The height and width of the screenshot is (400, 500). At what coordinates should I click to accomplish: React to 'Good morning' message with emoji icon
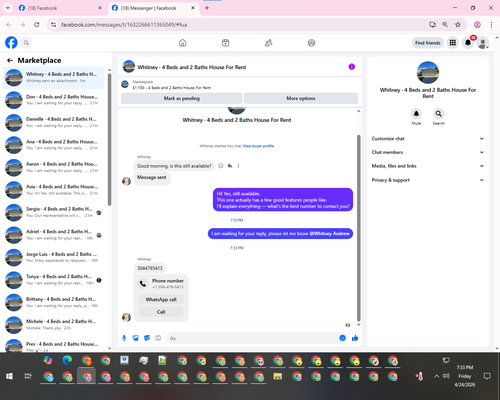[221, 166]
